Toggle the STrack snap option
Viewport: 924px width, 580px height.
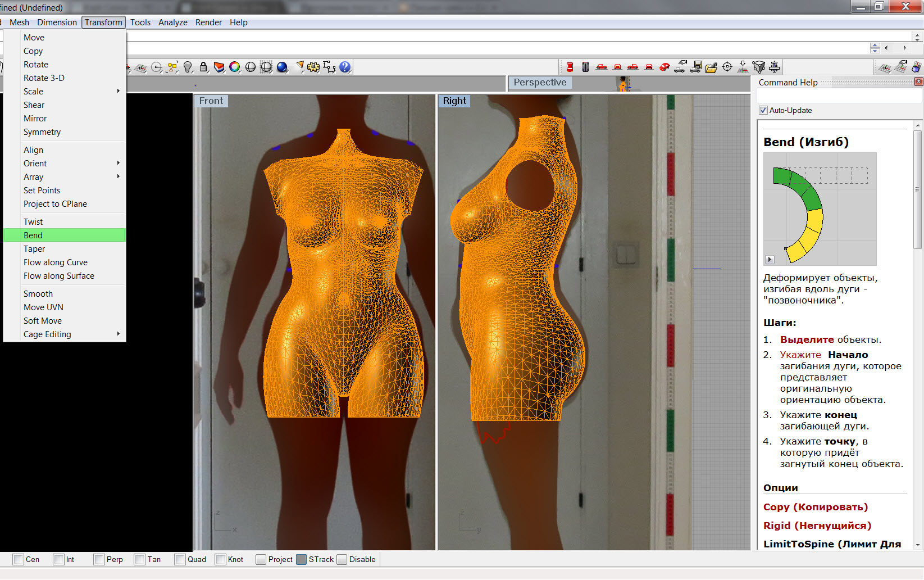(x=302, y=559)
